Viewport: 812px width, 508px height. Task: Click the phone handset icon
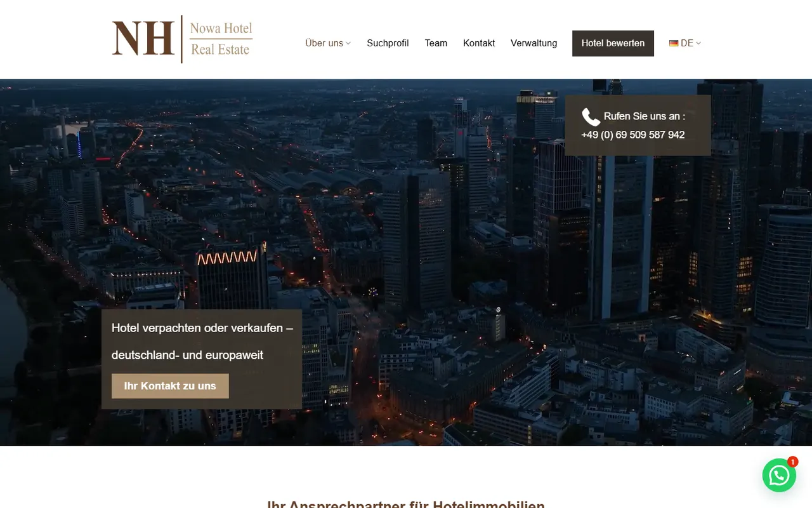[591, 117]
